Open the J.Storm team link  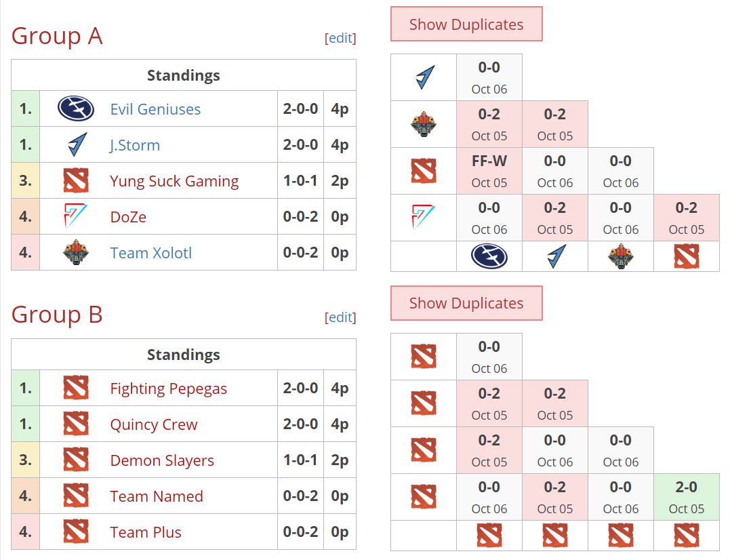[x=135, y=145]
